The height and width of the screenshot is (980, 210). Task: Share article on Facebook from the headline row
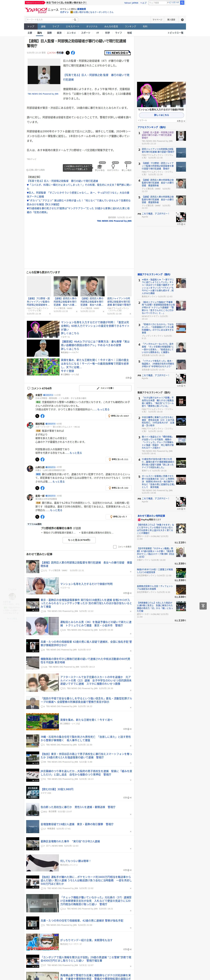(73, 53)
